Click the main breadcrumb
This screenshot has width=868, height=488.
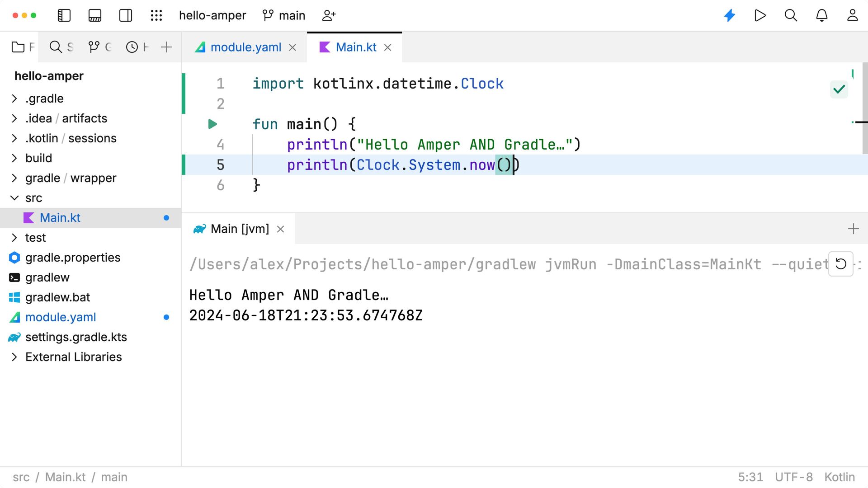[x=114, y=477]
